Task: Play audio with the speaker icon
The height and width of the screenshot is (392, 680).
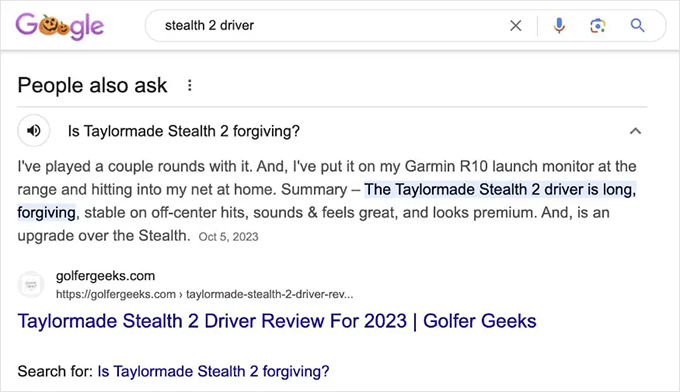Action: pyautogui.click(x=34, y=131)
